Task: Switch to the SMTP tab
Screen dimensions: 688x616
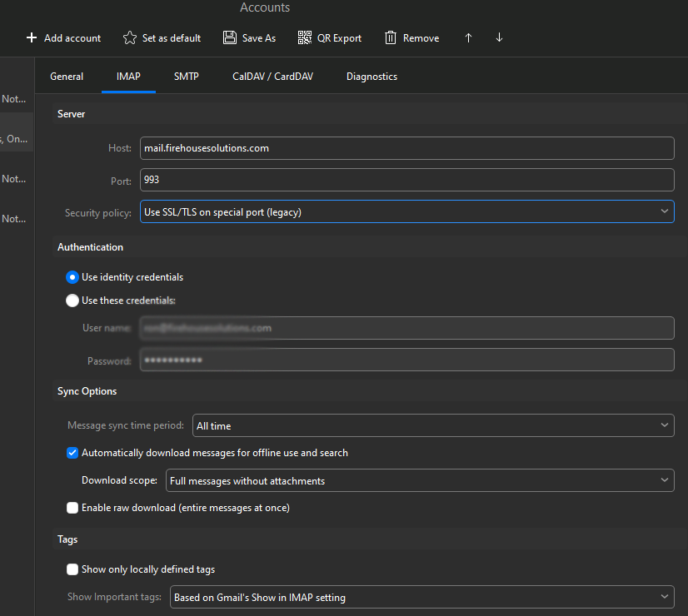Action: coord(187,77)
